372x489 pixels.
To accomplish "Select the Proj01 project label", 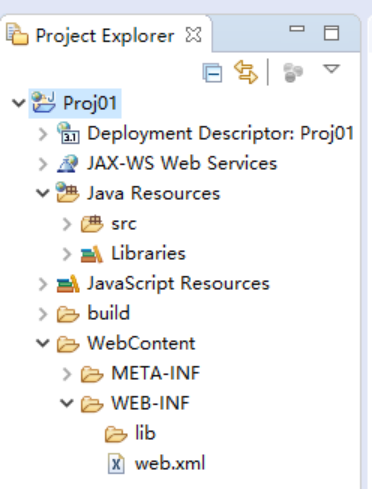I will pyautogui.click(x=90, y=103).
